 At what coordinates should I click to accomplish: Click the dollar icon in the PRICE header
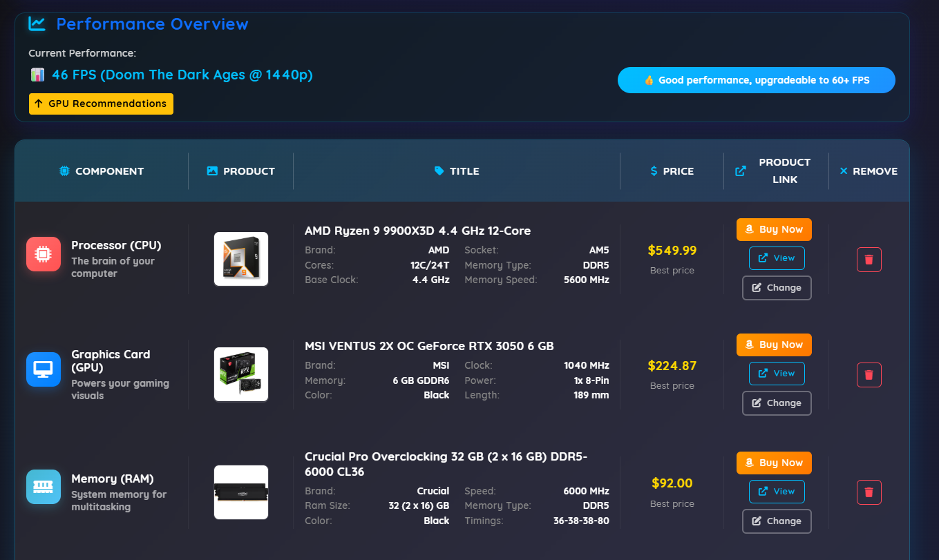(x=652, y=171)
